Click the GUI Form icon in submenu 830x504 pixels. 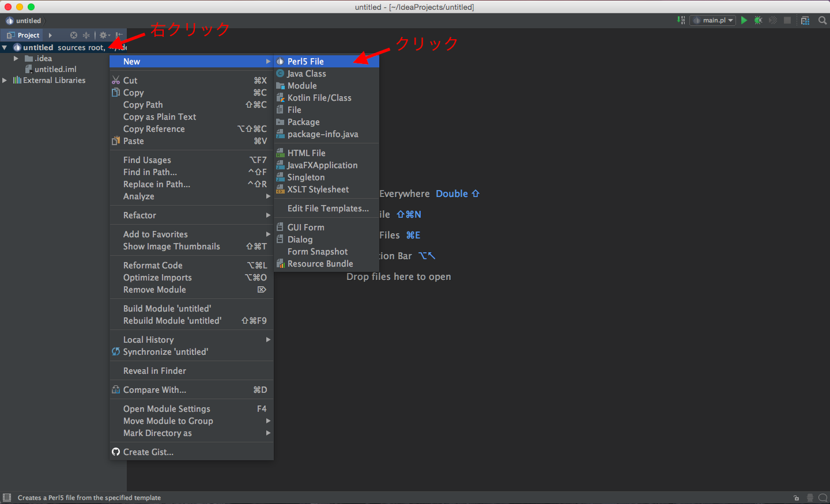click(x=280, y=228)
